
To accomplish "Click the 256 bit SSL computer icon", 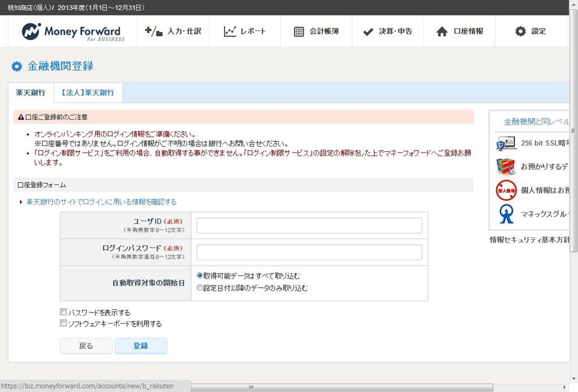I will pos(506,143).
